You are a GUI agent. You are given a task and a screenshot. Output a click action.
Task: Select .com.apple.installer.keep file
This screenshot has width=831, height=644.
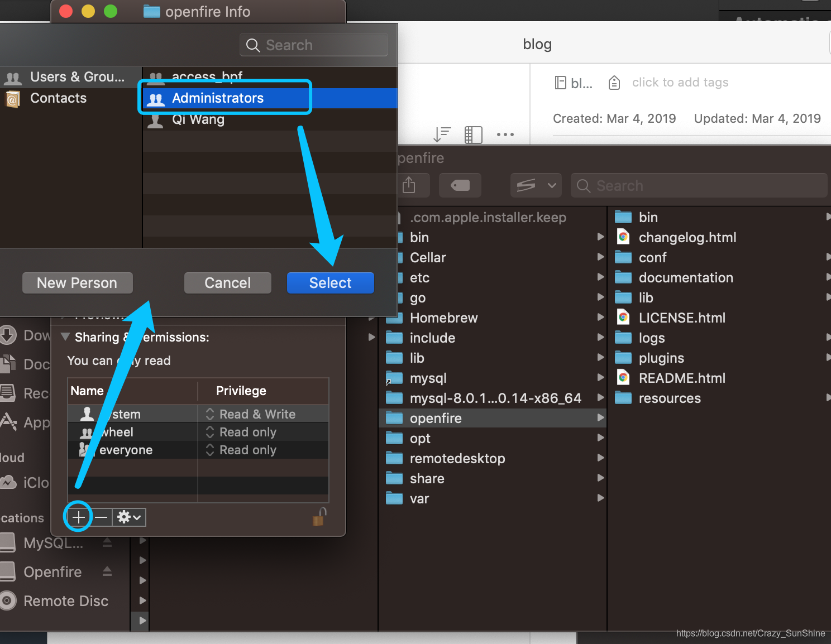pyautogui.click(x=488, y=218)
